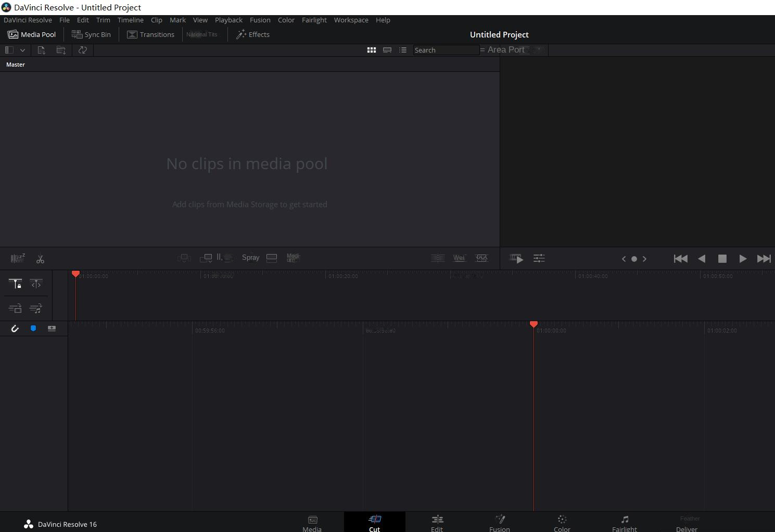Viewport: 775px width, 532px height.
Task: Enable the track lock playhead tool
Action: tap(15, 284)
